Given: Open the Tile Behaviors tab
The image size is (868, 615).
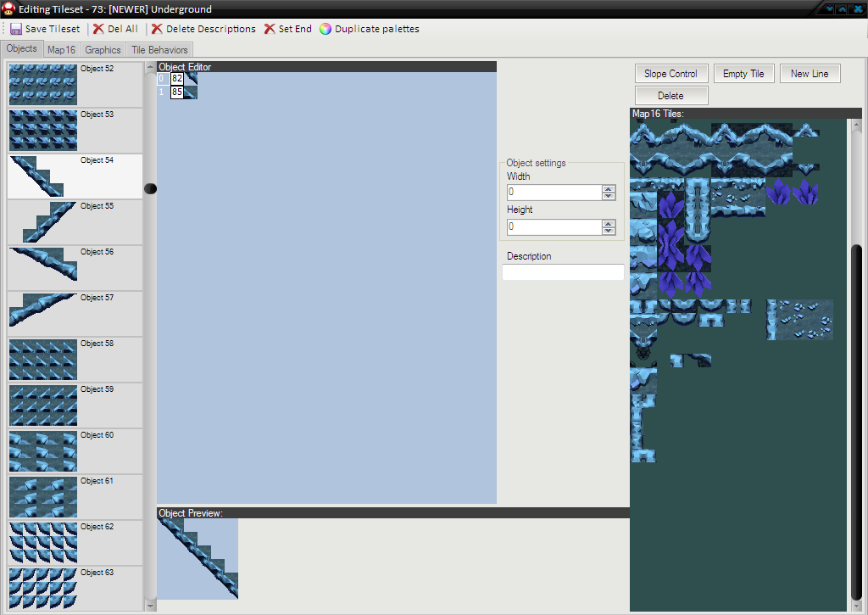Looking at the screenshot, I should click(159, 50).
